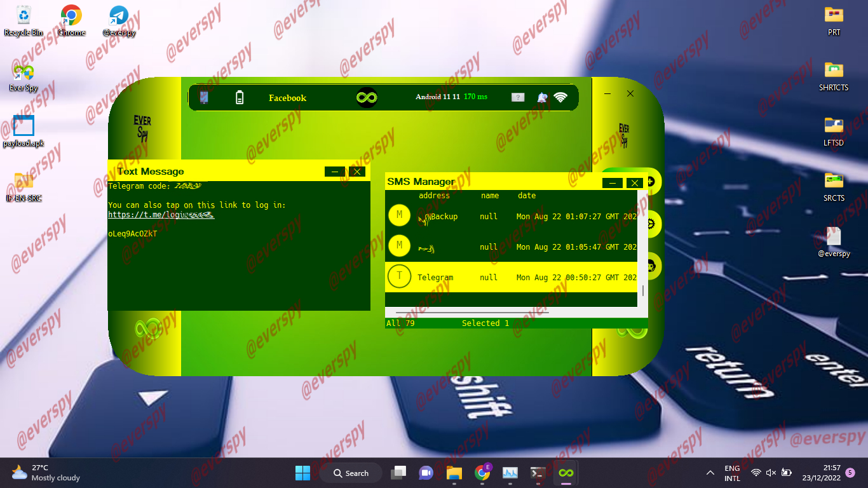Click the black infinity logo in top bar

(367, 97)
